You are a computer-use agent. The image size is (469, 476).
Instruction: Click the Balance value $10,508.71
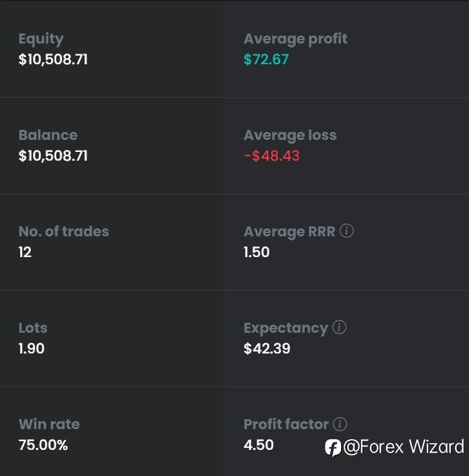point(53,156)
